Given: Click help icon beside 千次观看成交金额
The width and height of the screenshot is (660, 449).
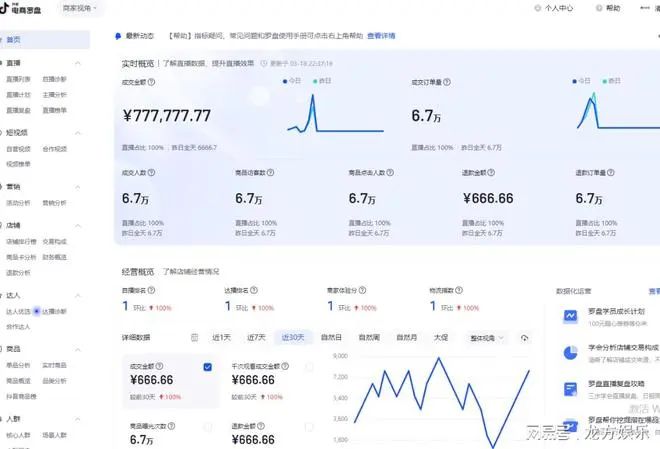Looking at the screenshot, I should coord(285,367).
